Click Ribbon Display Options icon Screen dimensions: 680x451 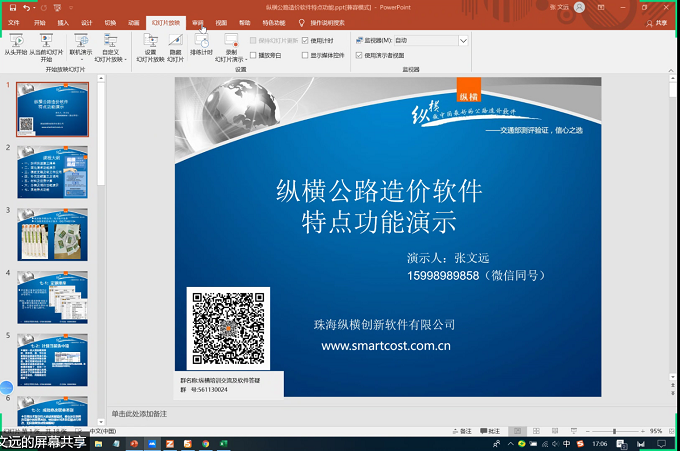coord(601,7)
